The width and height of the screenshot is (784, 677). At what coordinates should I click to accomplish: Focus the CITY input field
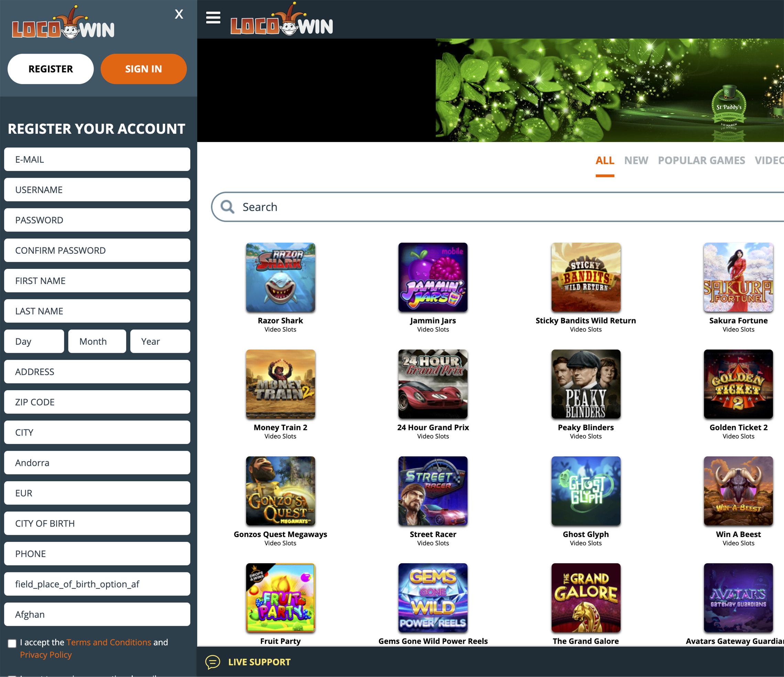point(97,432)
